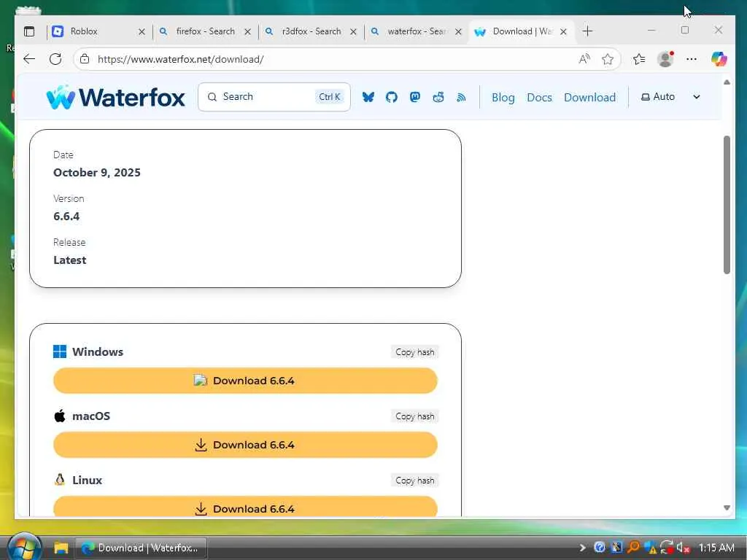Viewport: 747px width, 560px height.
Task: View site information lock icon
Action: coord(85,59)
